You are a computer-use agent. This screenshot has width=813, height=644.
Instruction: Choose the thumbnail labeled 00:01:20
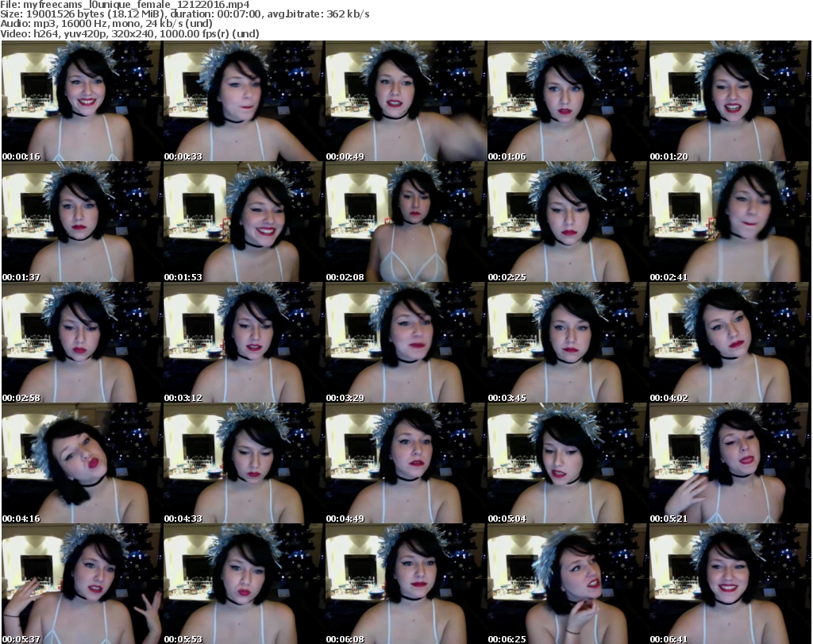(x=730, y=101)
